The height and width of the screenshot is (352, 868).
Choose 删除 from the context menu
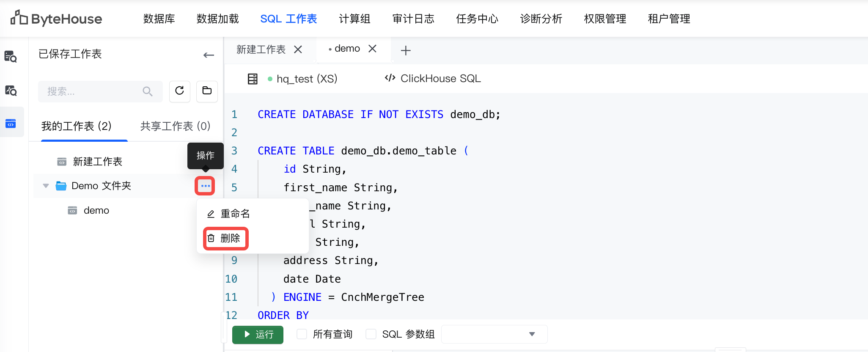(x=226, y=239)
